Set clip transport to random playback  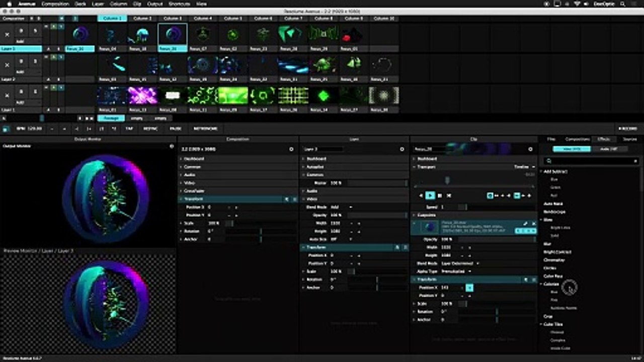pyautogui.click(x=449, y=195)
